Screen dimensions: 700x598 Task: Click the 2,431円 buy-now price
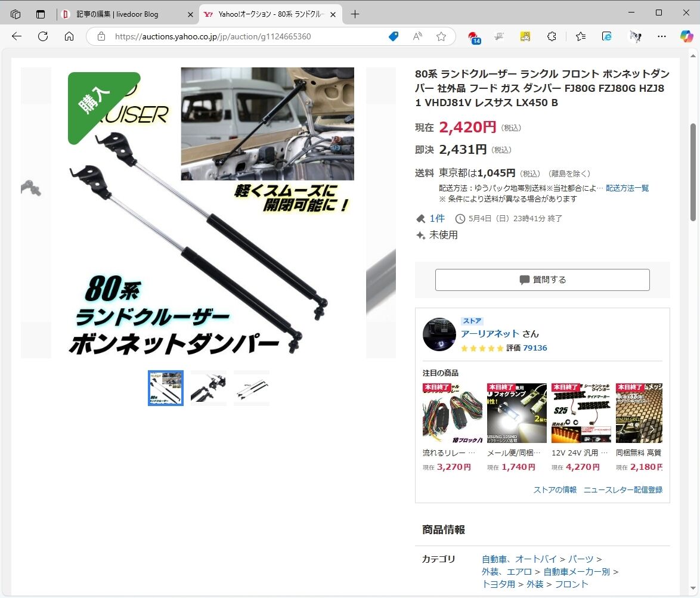[x=463, y=150]
